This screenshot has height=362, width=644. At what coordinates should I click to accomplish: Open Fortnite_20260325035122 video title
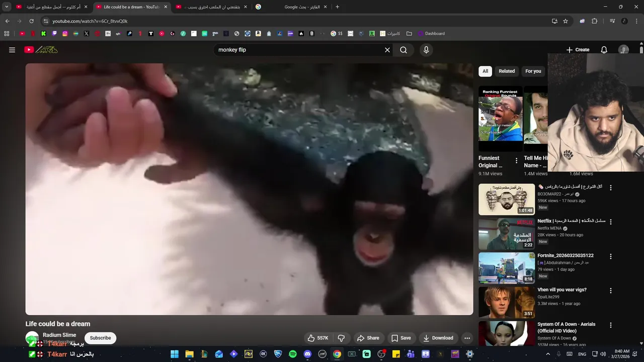click(566, 255)
